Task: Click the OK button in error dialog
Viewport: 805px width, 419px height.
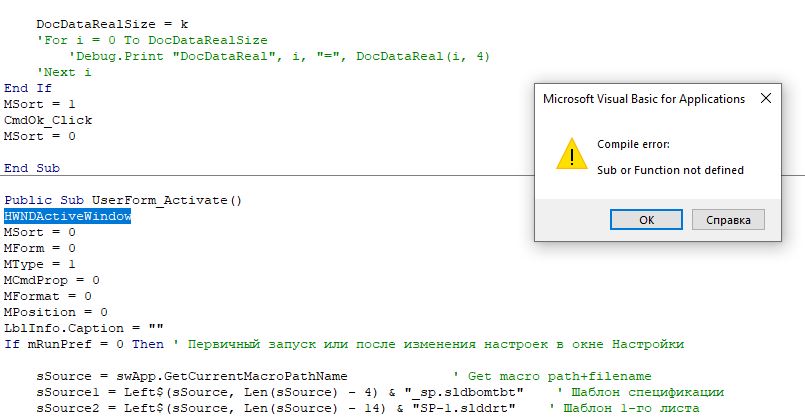Action: (x=646, y=219)
